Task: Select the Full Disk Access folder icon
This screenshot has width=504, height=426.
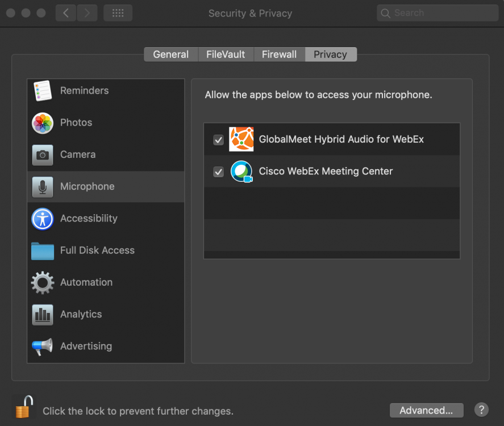Action: [43, 250]
